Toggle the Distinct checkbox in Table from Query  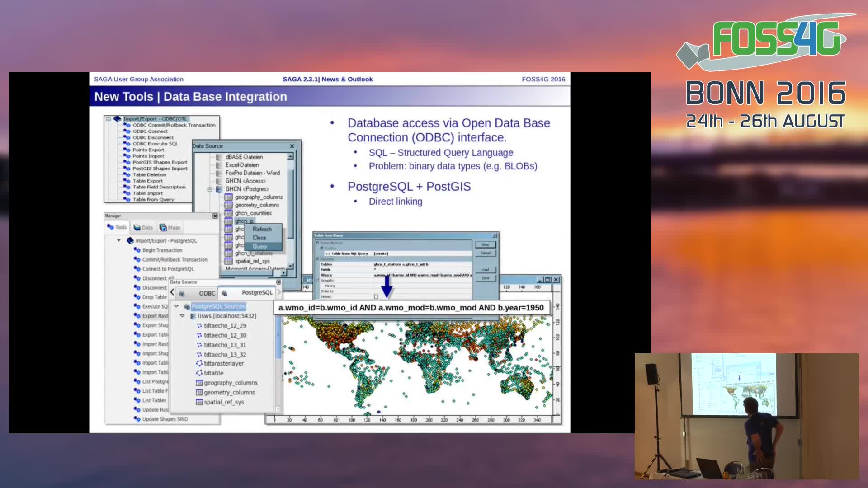376,296
